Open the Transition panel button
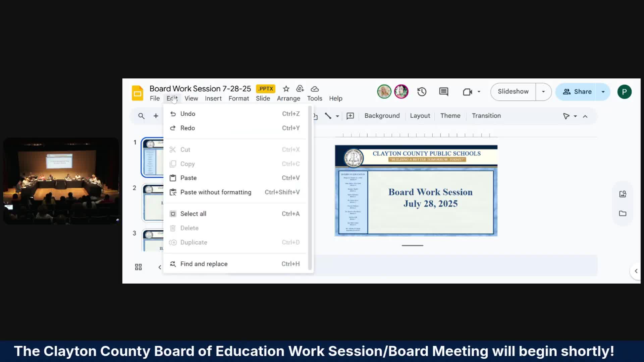This screenshot has height=362, width=644. coord(486,116)
